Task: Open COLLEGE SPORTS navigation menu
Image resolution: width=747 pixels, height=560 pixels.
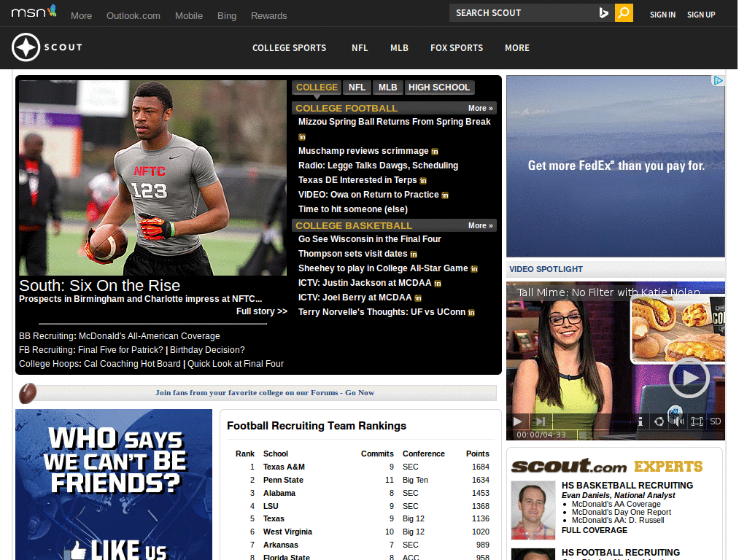Action: tap(289, 48)
